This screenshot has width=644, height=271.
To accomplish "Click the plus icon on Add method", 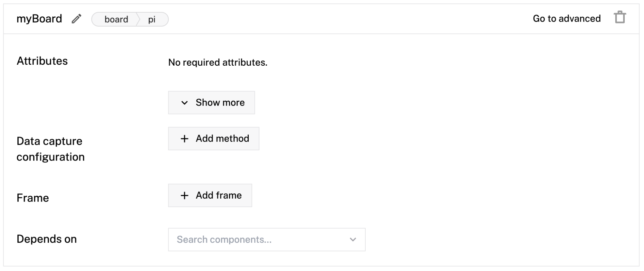I will click(x=184, y=139).
